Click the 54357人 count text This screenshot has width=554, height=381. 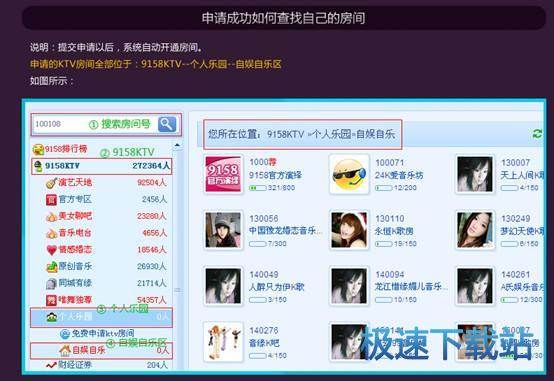pyautogui.click(x=152, y=300)
